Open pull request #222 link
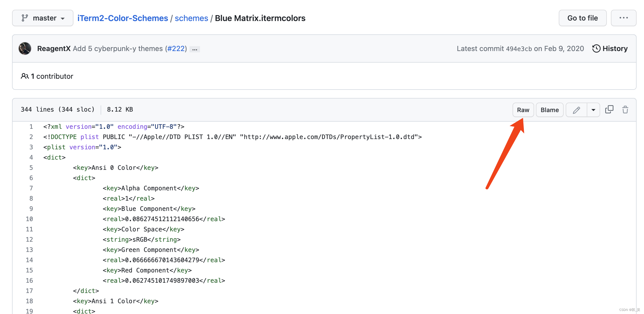This screenshot has height=314, width=644. tap(176, 48)
